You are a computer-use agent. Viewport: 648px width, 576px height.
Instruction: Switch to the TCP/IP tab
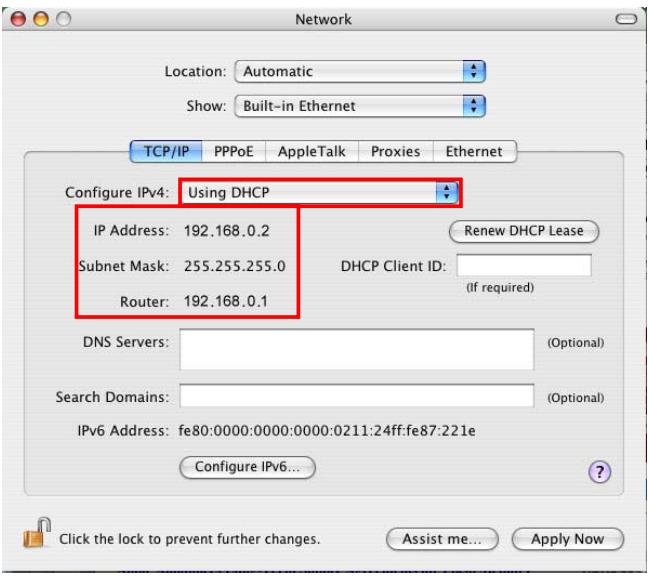click(x=166, y=151)
